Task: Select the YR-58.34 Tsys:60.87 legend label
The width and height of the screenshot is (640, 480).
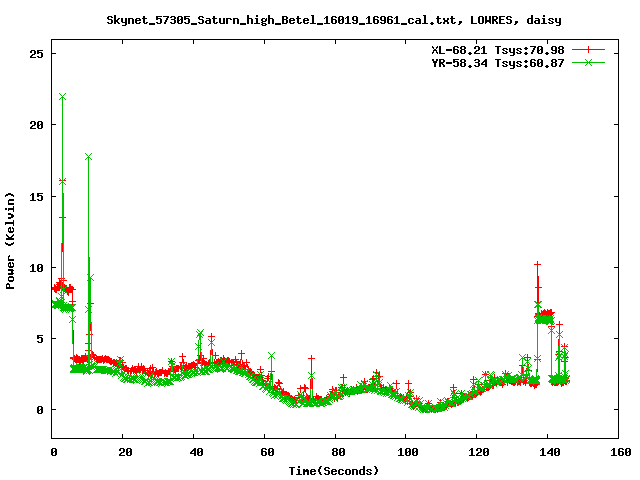Action: (x=498, y=63)
